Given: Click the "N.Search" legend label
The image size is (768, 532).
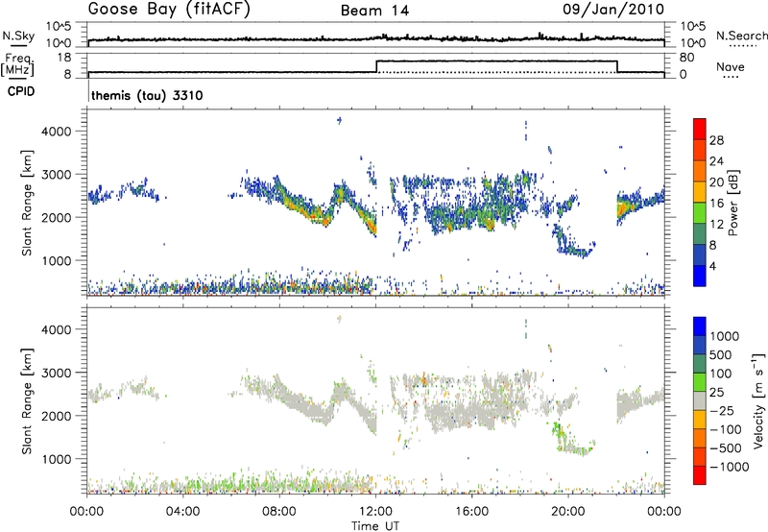Looking at the screenshot, I should click(741, 36).
